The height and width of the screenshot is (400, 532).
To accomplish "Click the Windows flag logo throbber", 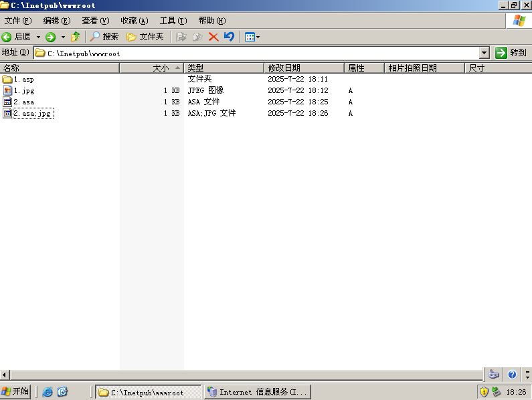I will (519, 21).
